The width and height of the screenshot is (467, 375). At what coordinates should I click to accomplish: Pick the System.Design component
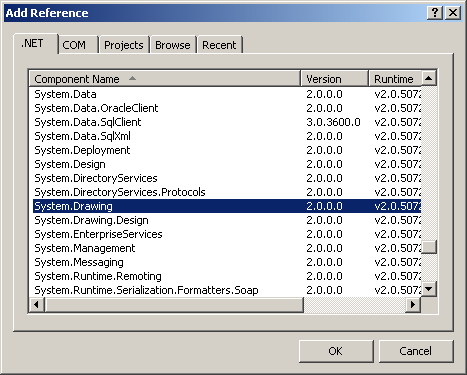227,164
